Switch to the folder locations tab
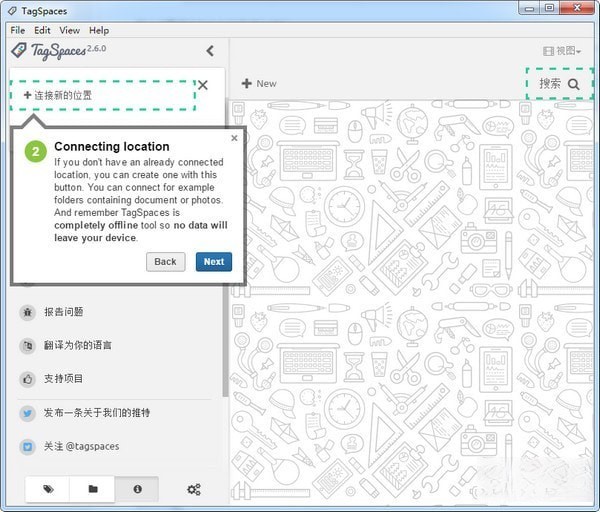Viewport: 600px width, 512px height. click(x=93, y=489)
